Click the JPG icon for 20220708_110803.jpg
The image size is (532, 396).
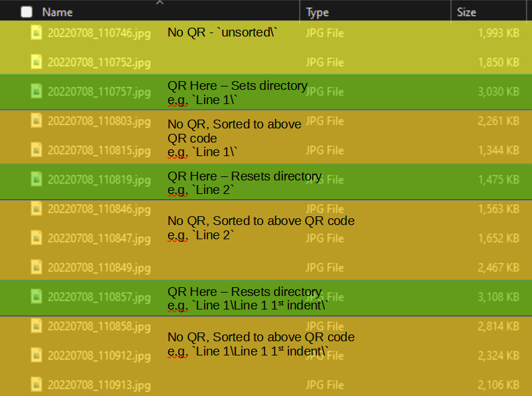(36, 120)
